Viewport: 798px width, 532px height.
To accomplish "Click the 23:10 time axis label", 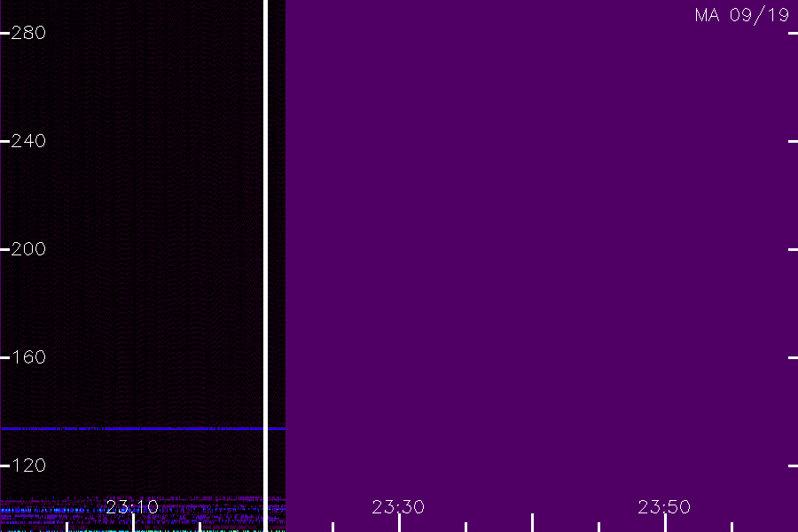I will (x=132, y=507).
